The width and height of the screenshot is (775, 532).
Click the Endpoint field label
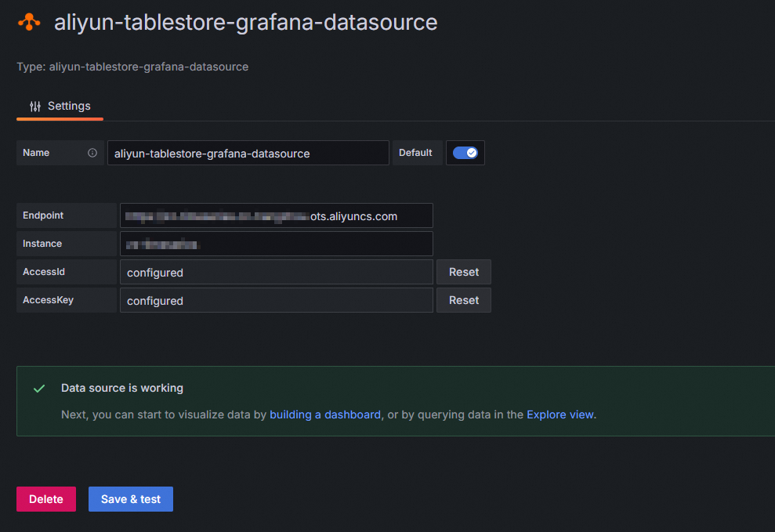(43, 215)
